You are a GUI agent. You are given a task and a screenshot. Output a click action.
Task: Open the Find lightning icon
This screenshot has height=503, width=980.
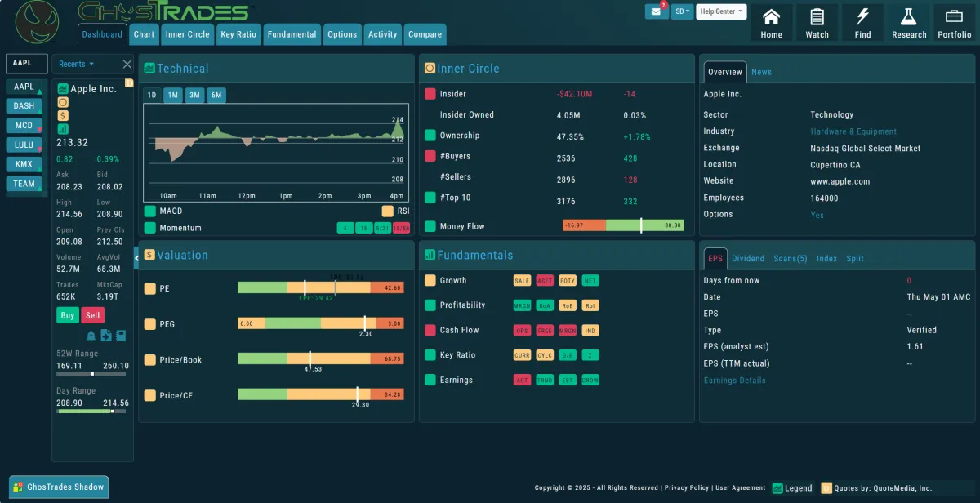[862, 23]
